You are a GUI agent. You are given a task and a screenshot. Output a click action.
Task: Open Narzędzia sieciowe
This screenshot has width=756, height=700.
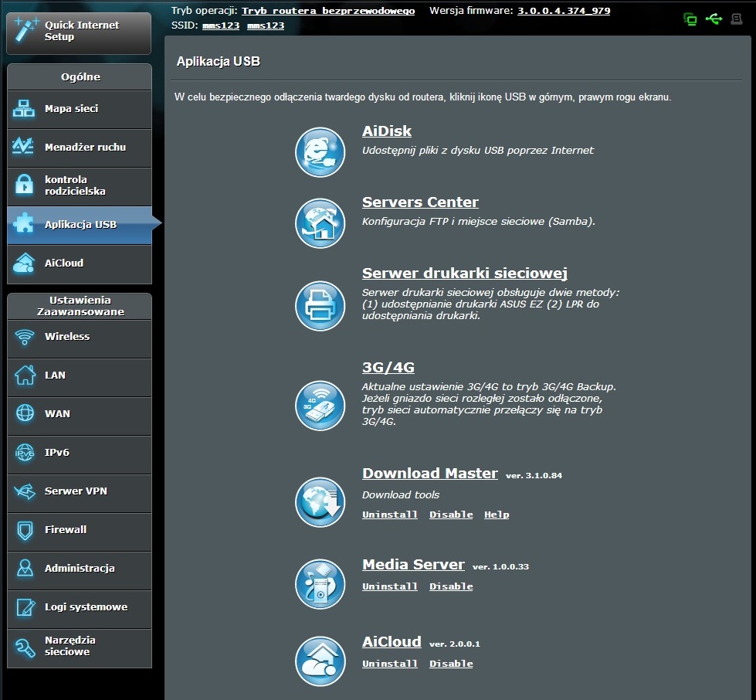point(80,648)
